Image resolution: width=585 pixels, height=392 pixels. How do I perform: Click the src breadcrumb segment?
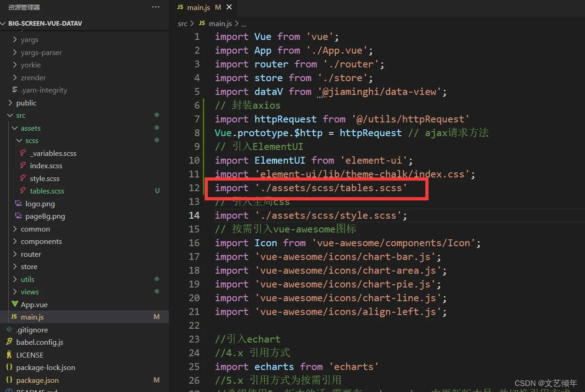coord(183,23)
